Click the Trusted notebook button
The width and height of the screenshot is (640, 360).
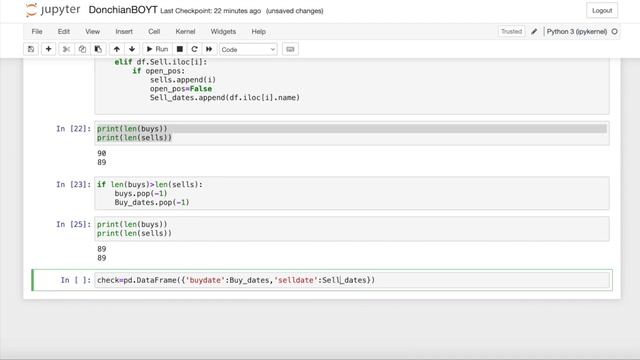tap(511, 31)
